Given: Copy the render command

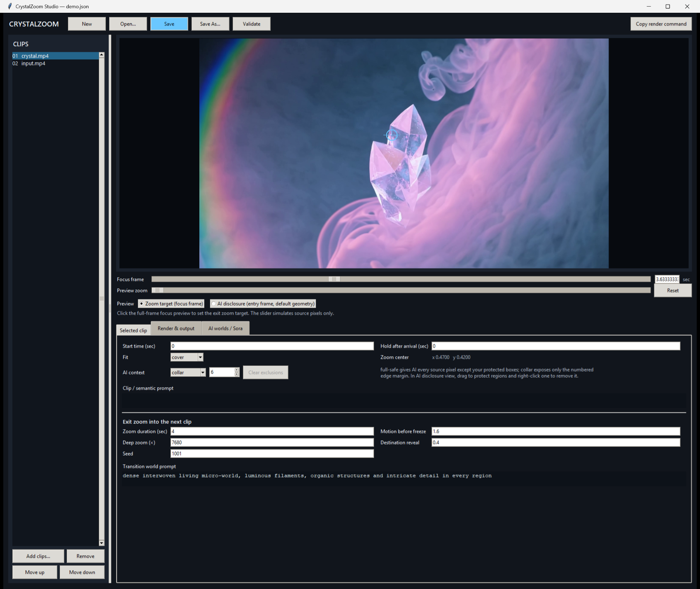Looking at the screenshot, I should coord(661,24).
